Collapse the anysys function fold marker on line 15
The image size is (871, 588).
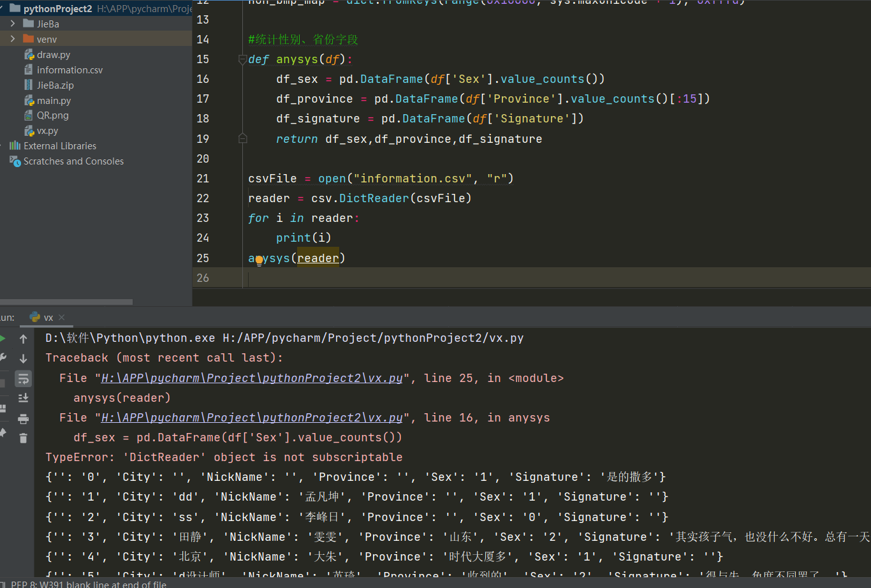point(242,59)
